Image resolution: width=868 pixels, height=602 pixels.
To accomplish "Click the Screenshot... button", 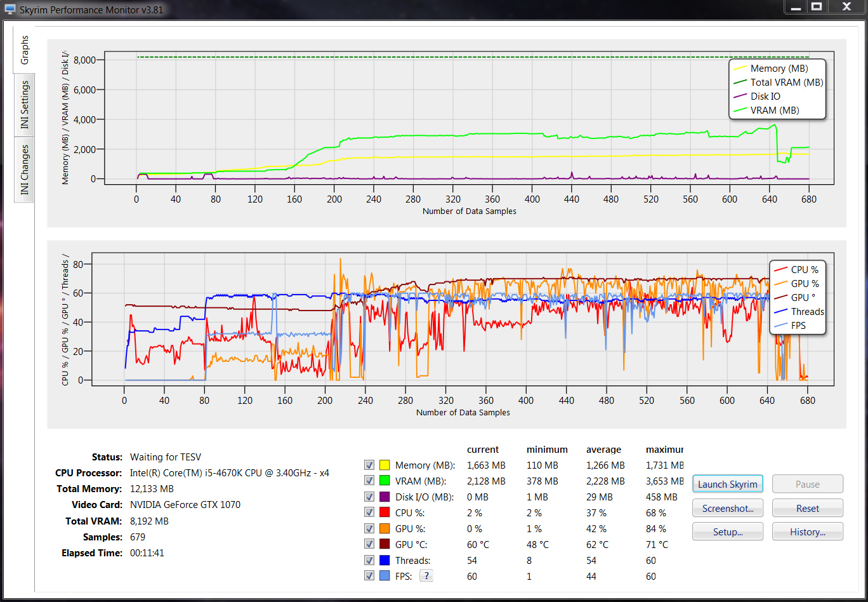I will point(728,509).
